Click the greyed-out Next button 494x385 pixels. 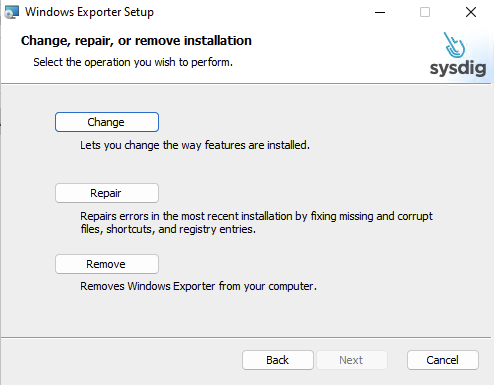pos(352,360)
